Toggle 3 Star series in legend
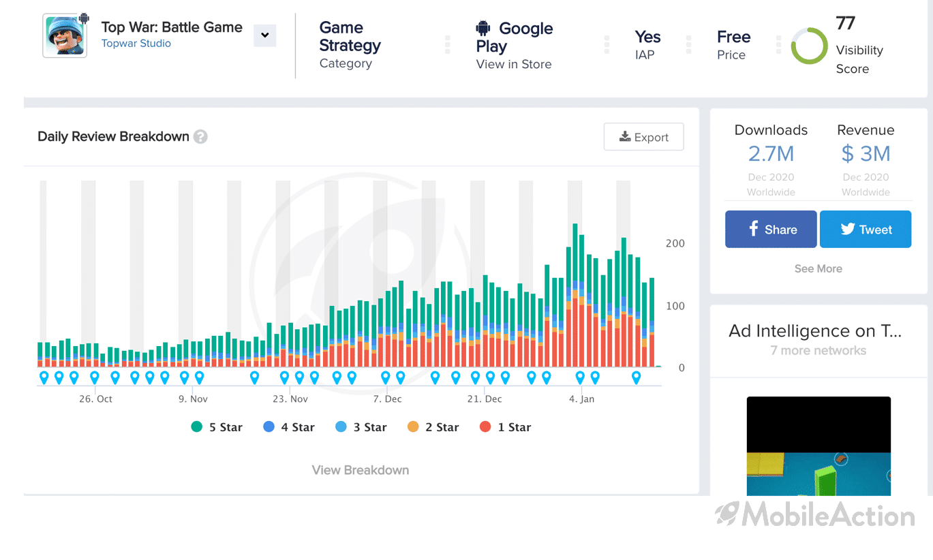Image resolution: width=933 pixels, height=560 pixels. coord(361,427)
